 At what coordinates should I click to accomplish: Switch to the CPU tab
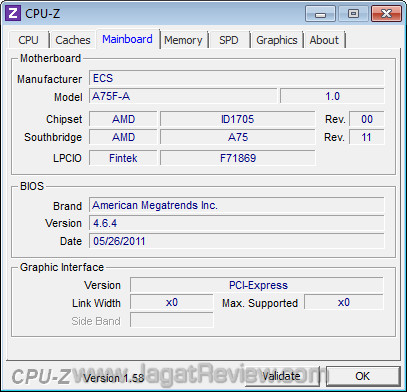click(29, 40)
